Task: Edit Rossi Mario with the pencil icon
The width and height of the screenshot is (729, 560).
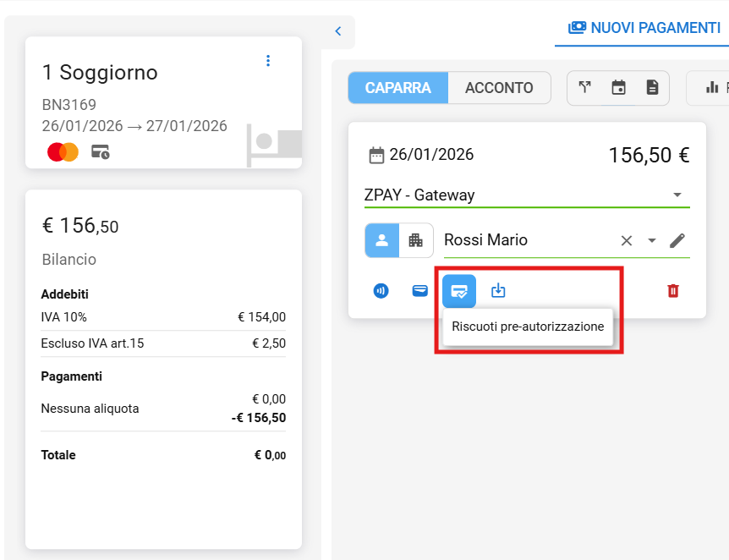Action: [x=677, y=240]
